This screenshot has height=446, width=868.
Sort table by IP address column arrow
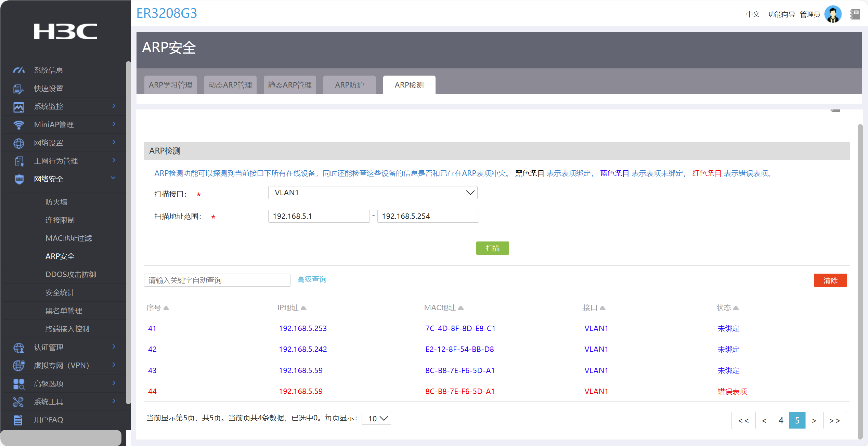tap(303, 308)
